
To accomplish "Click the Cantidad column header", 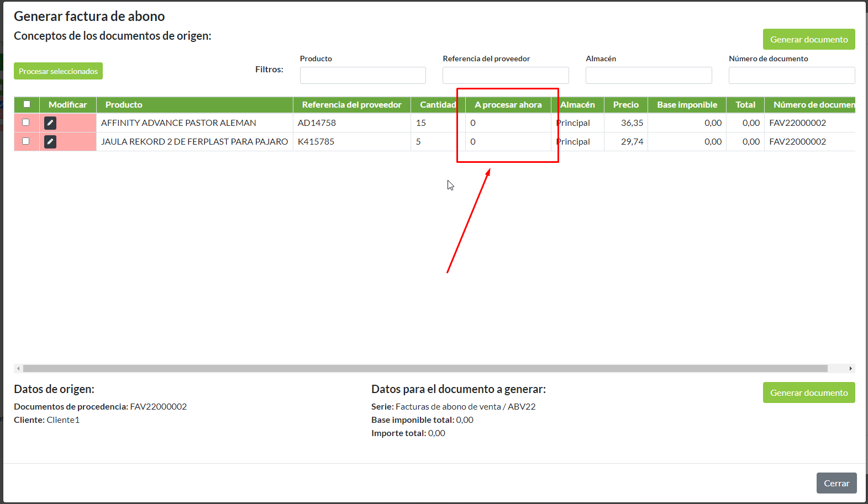I will point(438,105).
